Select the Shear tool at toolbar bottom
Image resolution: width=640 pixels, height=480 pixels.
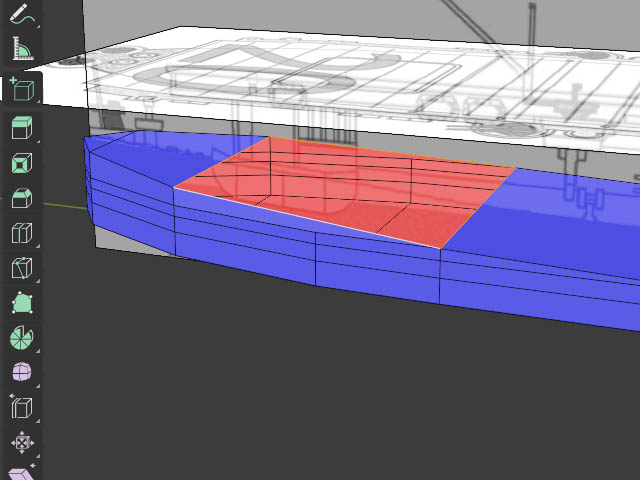point(22,472)
